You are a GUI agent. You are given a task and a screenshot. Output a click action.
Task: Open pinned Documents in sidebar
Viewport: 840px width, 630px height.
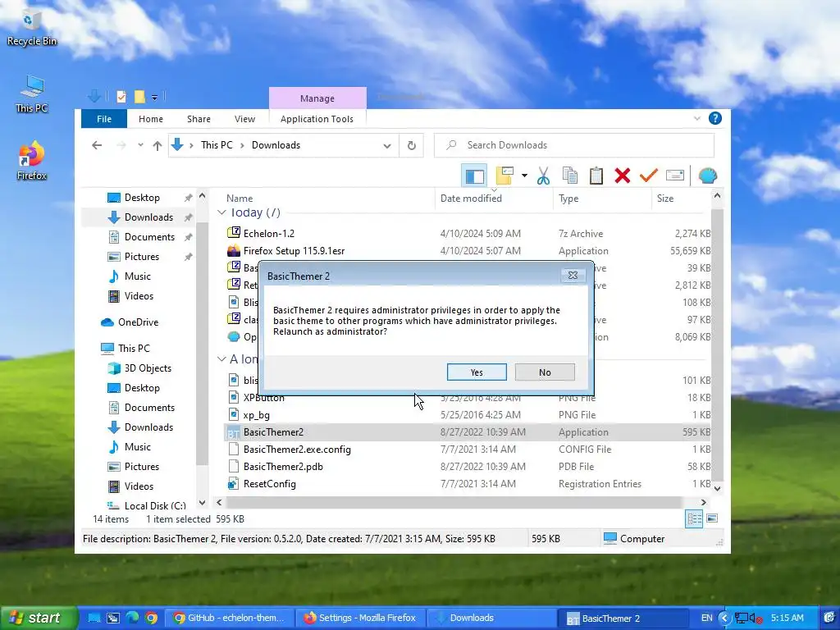pos(149,237)
